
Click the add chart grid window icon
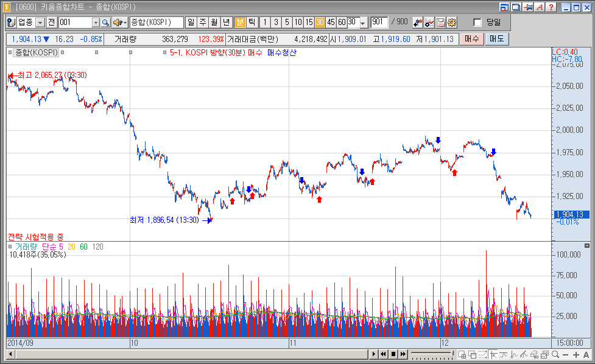coord(462,355)
